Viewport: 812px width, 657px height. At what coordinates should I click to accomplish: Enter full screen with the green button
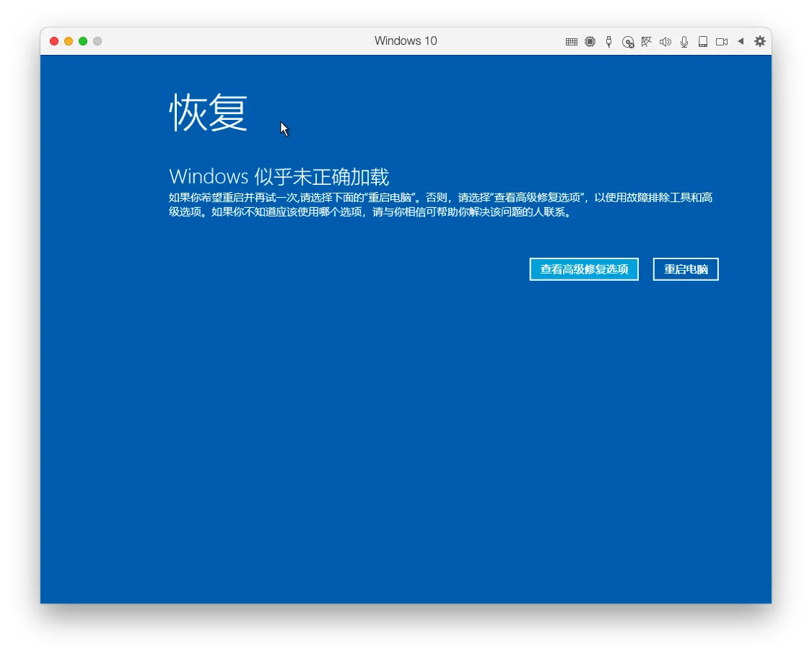tap(83, 41)
